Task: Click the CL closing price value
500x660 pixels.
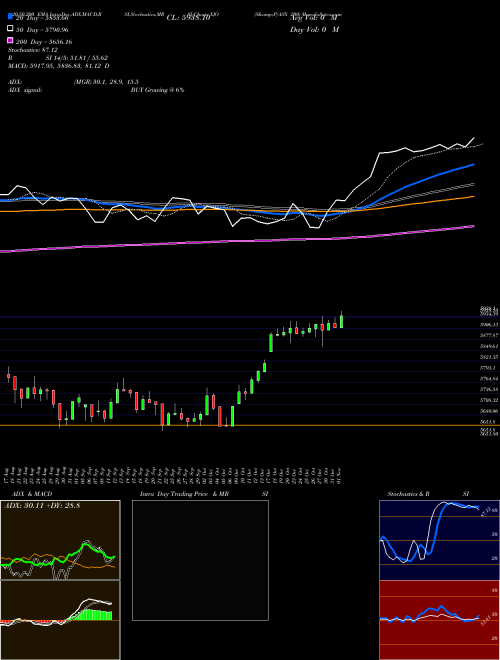Action: coord(188,18)
